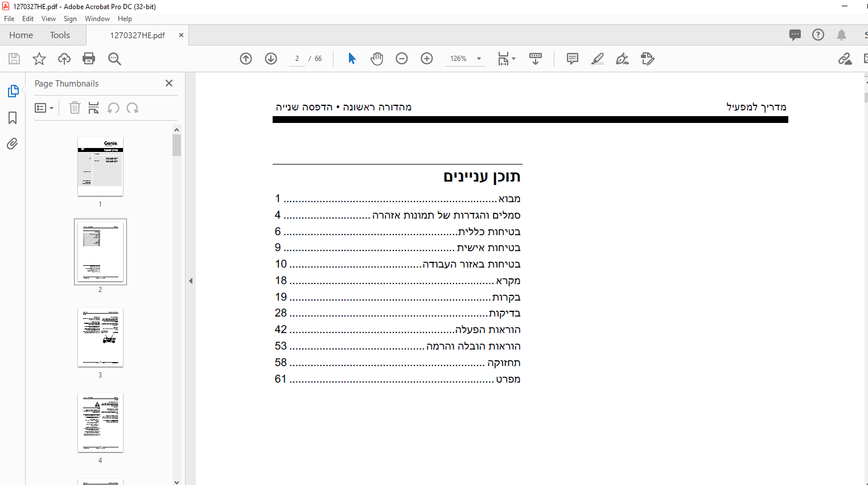Click thumbnail panel scrollbar down arrow

[176, 482]
